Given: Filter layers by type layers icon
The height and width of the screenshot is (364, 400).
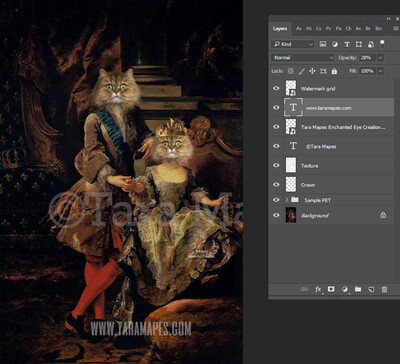Looking at the screenshot, I should click(x=347, y=44).
